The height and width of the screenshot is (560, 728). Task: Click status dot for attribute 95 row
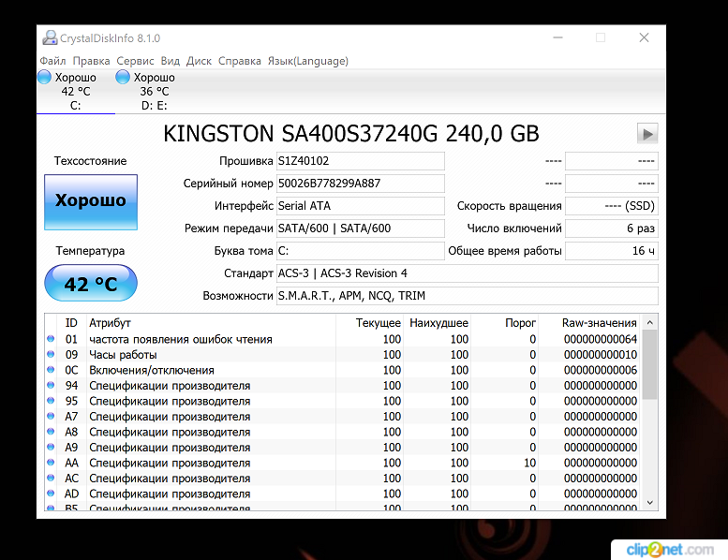[51, 401]
